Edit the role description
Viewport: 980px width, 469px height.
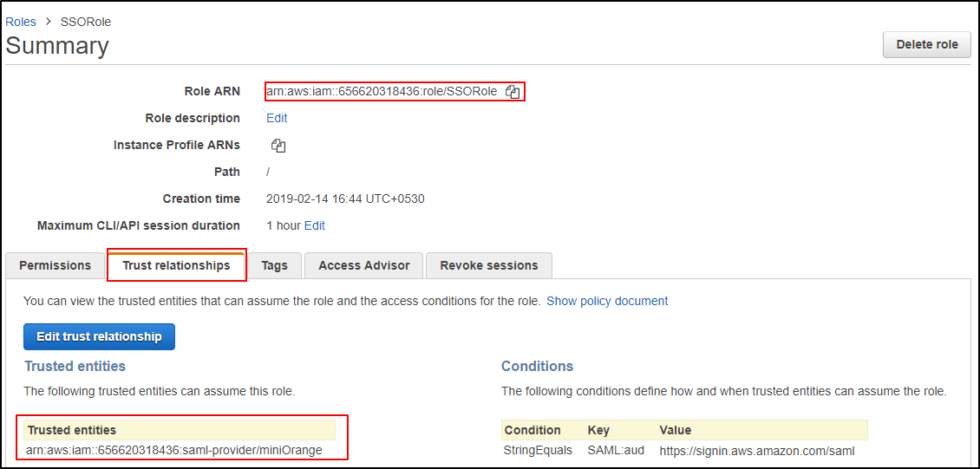coord(277,118)
